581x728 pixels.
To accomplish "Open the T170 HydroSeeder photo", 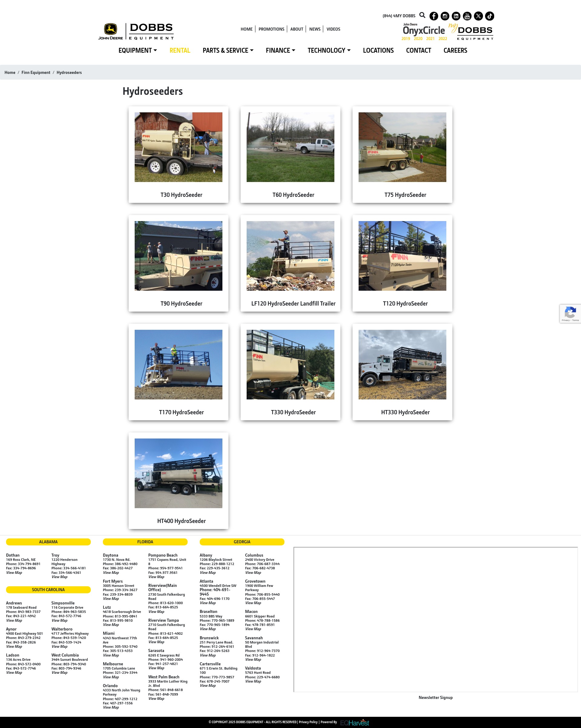I will tap(179, 365).
